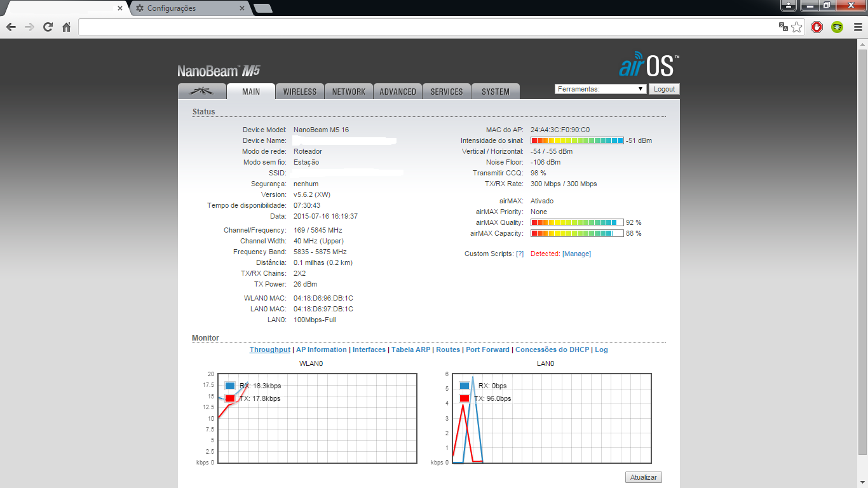Open the Custom Scripts help link [?]
This screenshot has width=868, height=488.
tap(520, 254)
